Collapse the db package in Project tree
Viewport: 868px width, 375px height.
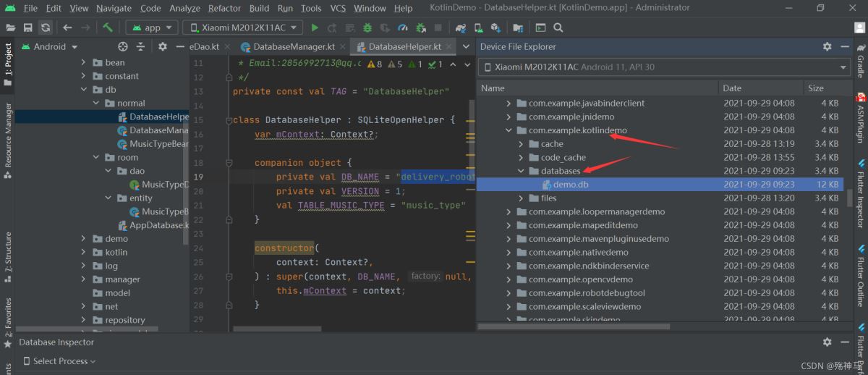point(84,90)
